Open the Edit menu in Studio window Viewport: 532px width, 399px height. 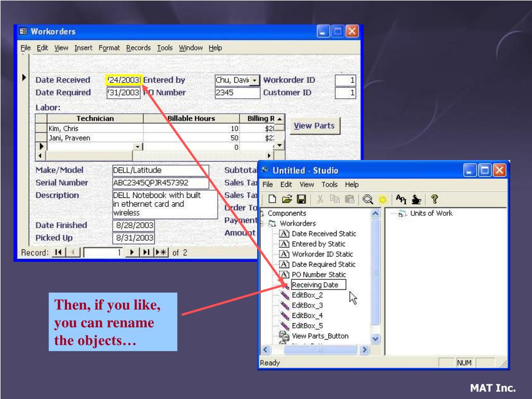click(x=286, y=184)
